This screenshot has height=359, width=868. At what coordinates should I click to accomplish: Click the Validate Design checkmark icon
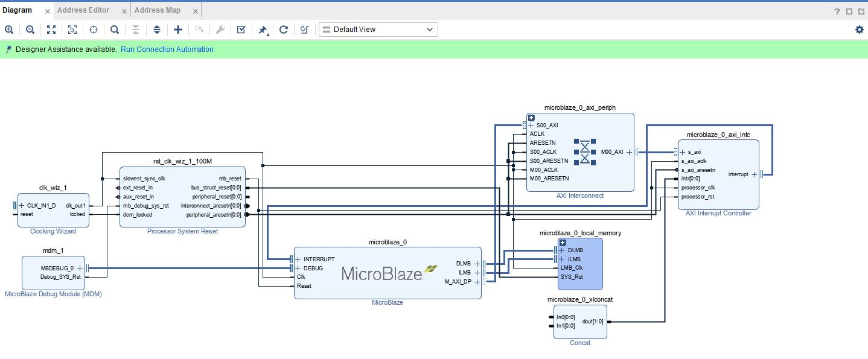coord(241,30)
